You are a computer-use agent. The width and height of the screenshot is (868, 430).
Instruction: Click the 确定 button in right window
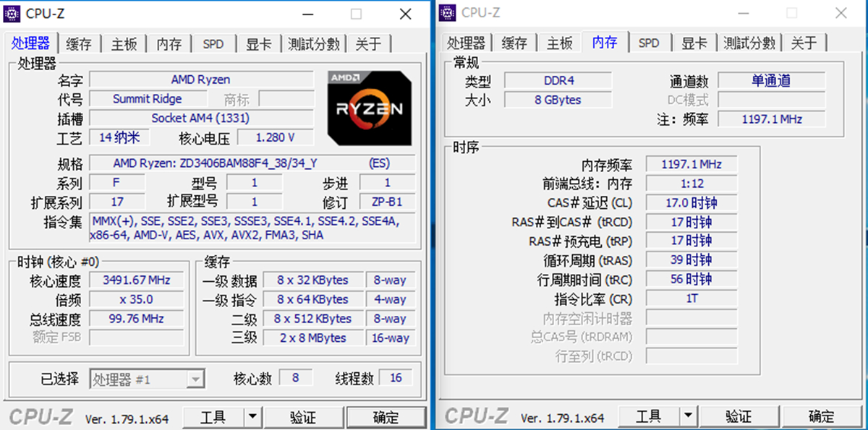point(822,416)
